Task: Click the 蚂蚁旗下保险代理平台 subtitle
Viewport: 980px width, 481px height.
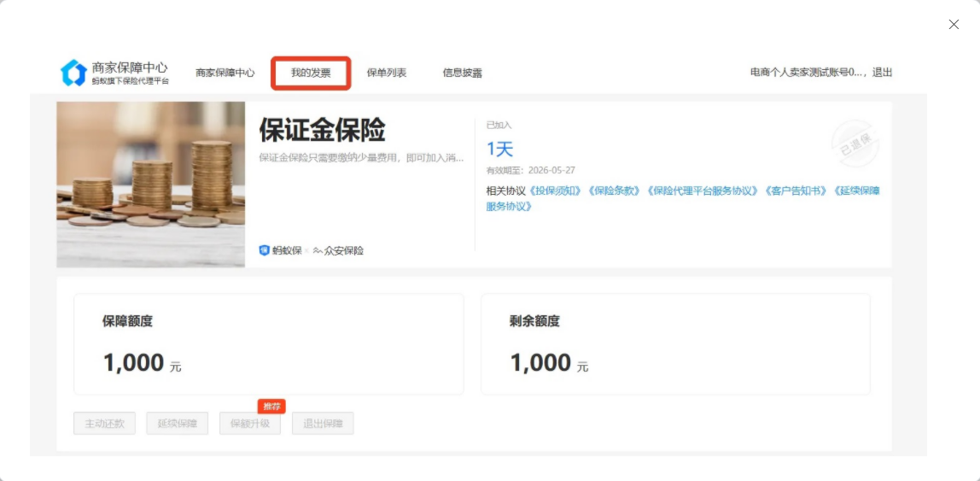Action: coord(130,81)
